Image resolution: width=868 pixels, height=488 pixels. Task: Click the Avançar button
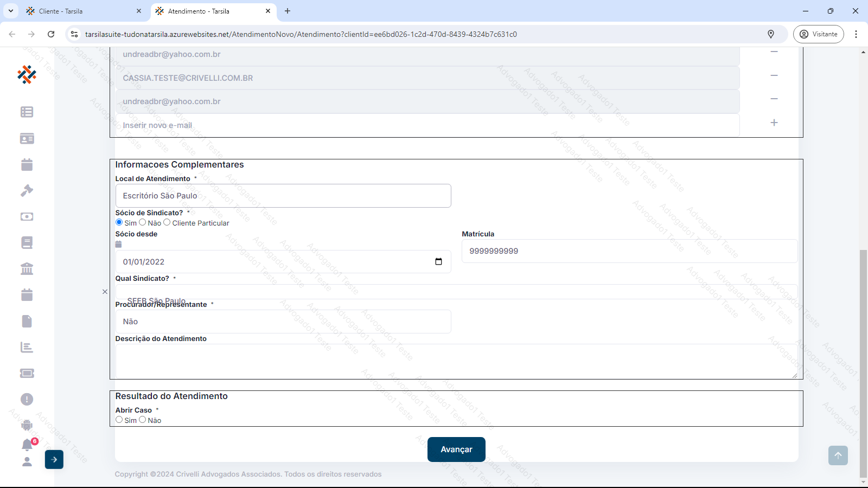click(x=456, y=450)
